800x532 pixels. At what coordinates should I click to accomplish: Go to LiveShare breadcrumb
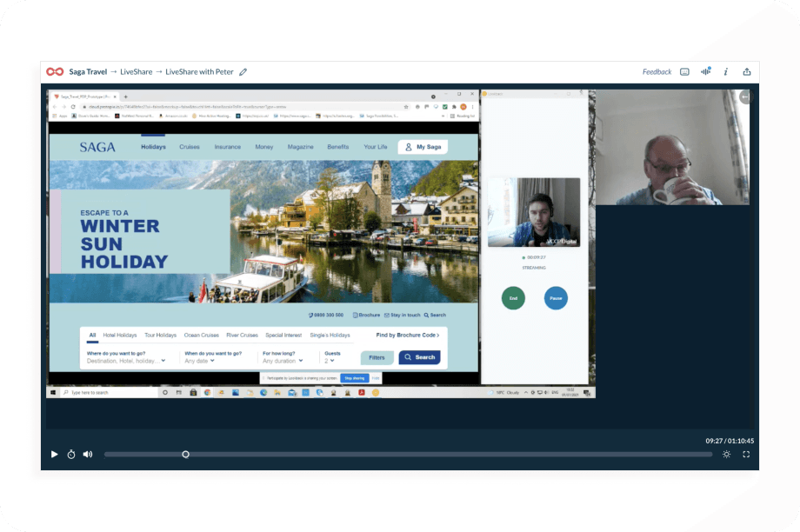(x=136, y=72)
